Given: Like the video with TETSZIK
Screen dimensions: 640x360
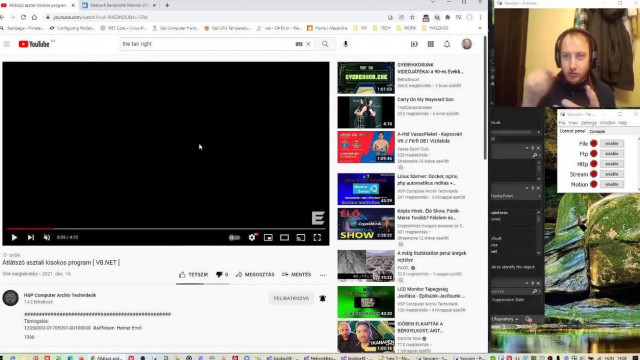Looking at the screenshot, I should point(193,275).
